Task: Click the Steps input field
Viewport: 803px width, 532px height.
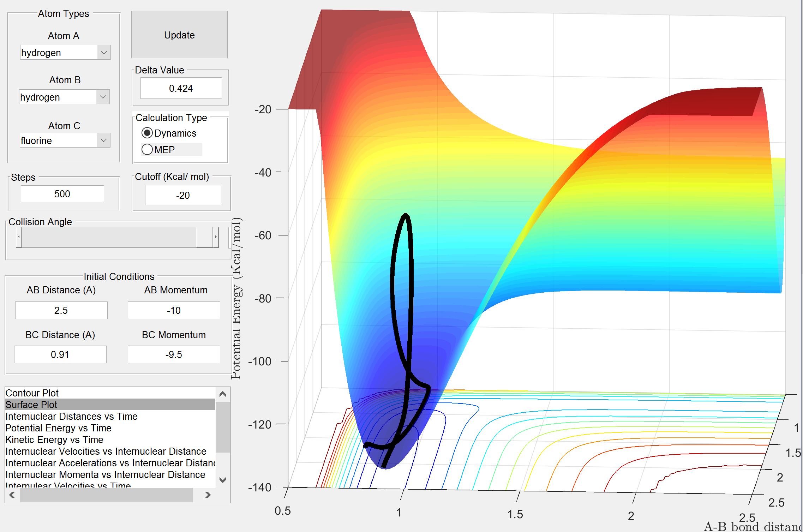Action: (62, 194)
